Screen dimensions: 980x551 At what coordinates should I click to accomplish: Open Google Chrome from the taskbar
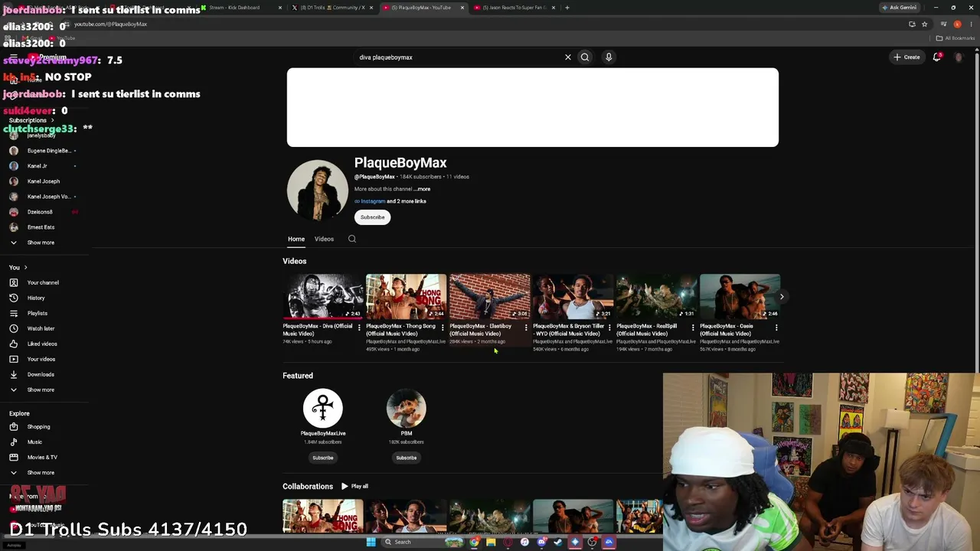[475, 542]
